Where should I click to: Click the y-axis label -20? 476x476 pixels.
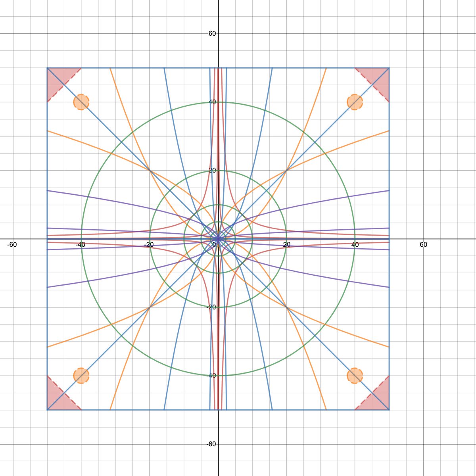[x=211, y=307]
